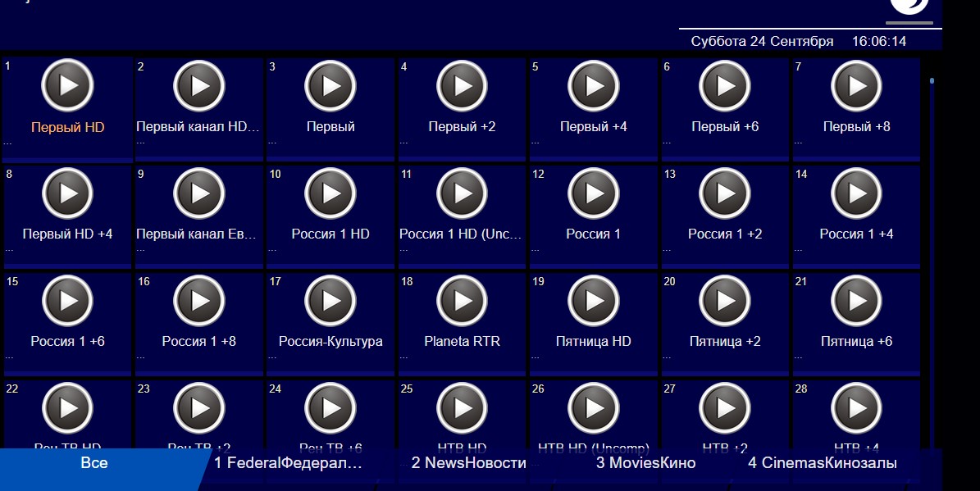
Task: Play the Пятница +2 channel
Action: (x=725, y=301)
